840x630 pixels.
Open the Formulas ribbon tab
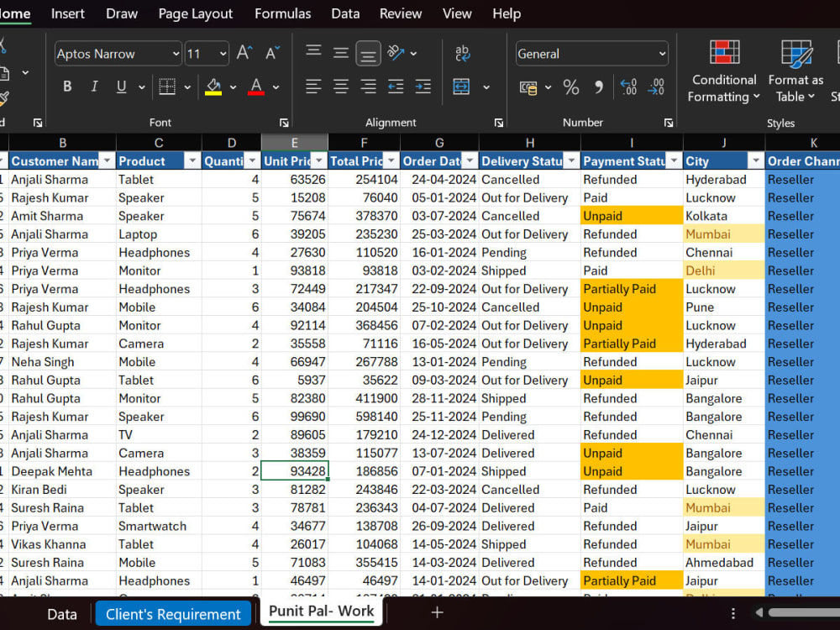coord(282,13)
